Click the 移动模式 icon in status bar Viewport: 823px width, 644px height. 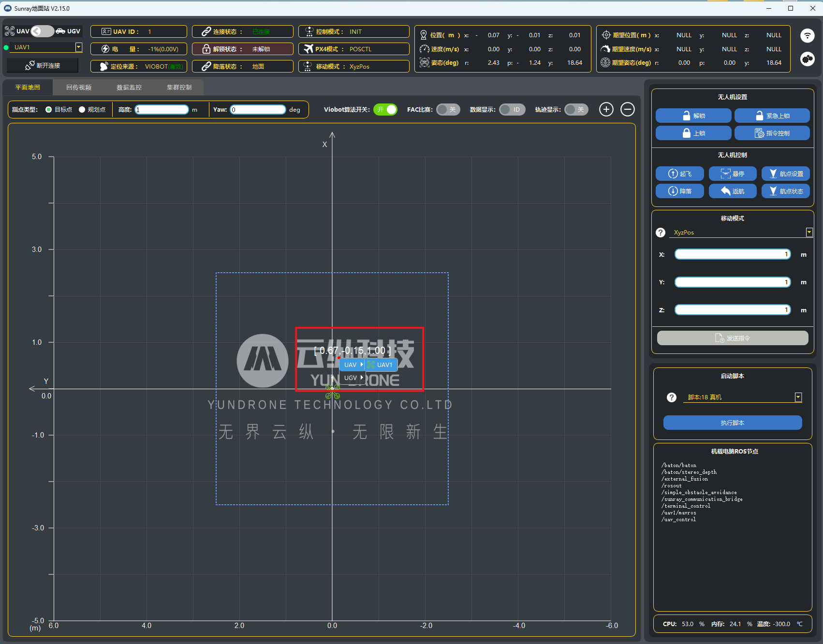(x=309, y=66)
